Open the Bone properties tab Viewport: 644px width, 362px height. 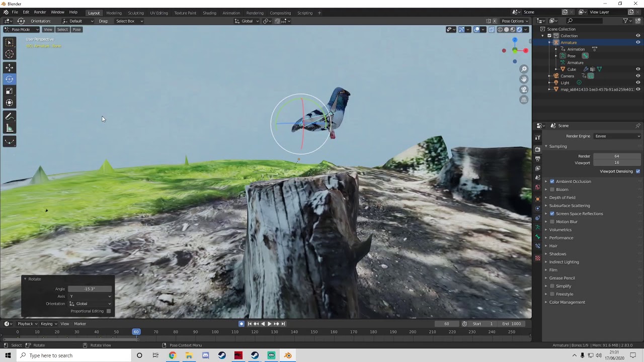tap(537, 236)
